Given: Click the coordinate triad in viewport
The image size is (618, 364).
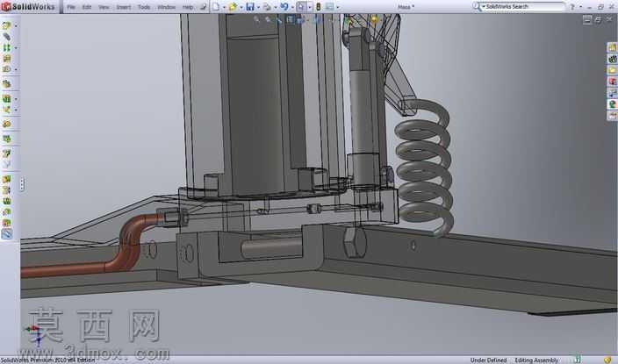Looking at the screenshot, I should pyautogui.click(x=35, y=333).
